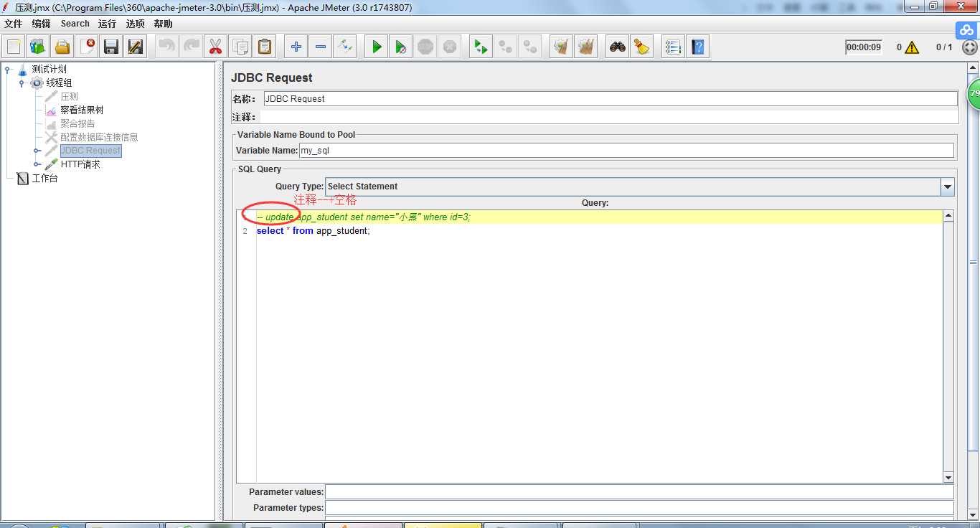Click the Undo arrow icon

(167, 47)
